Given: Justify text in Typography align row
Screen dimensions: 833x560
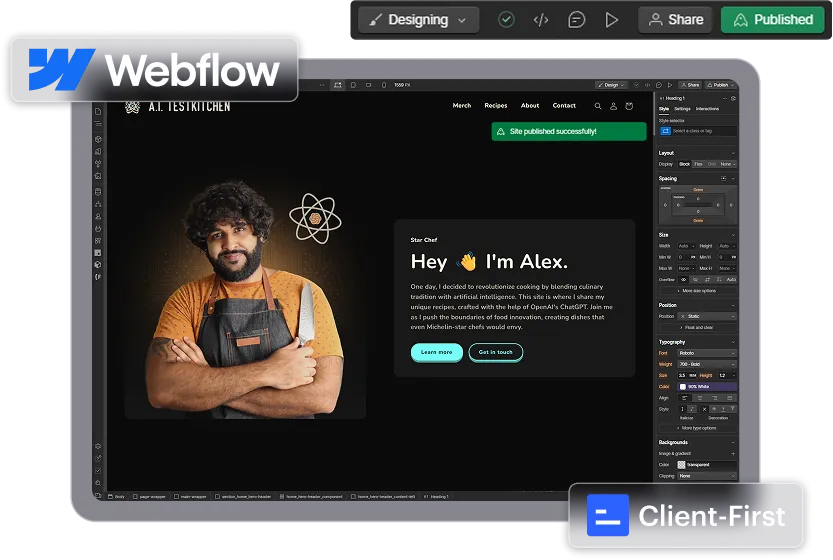Looking at the screenshot, I should [729, 398].
